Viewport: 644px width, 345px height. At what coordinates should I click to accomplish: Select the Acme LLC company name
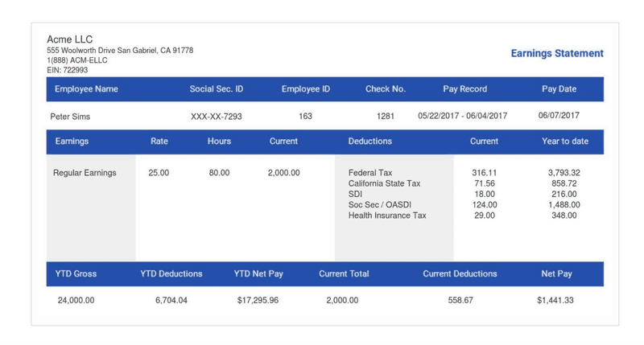click(x=70, y=39)
